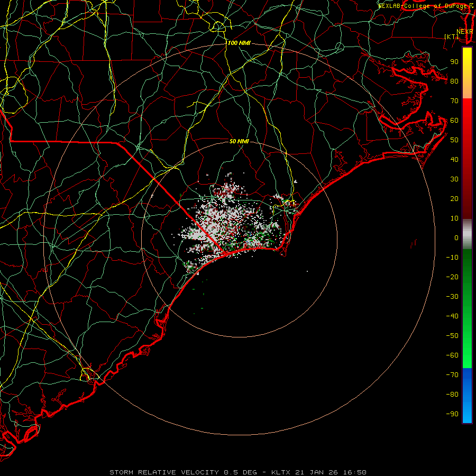The height and width of the screenshot is (476, 476).
Task: Click the positive 60 knot scale label
Action: (454, 120)
